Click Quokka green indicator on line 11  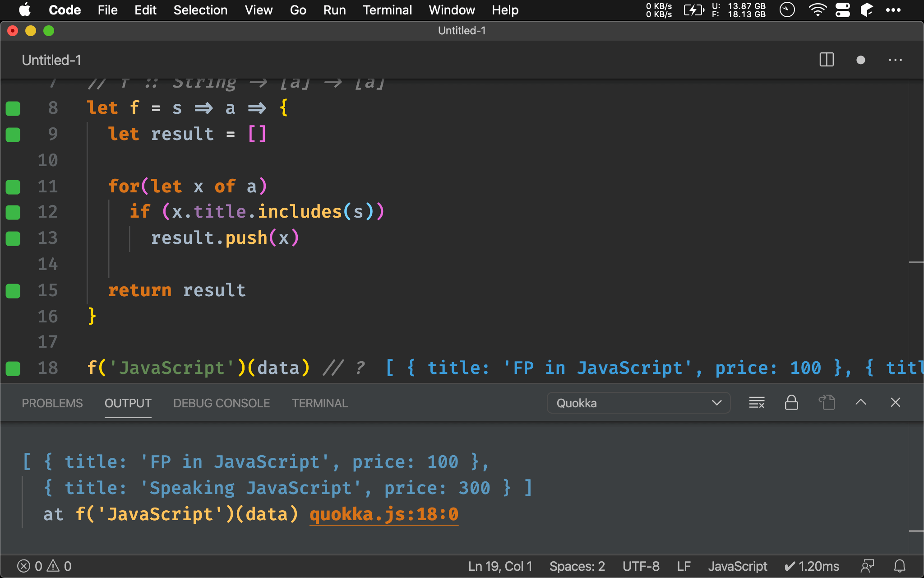coord(13,187)
